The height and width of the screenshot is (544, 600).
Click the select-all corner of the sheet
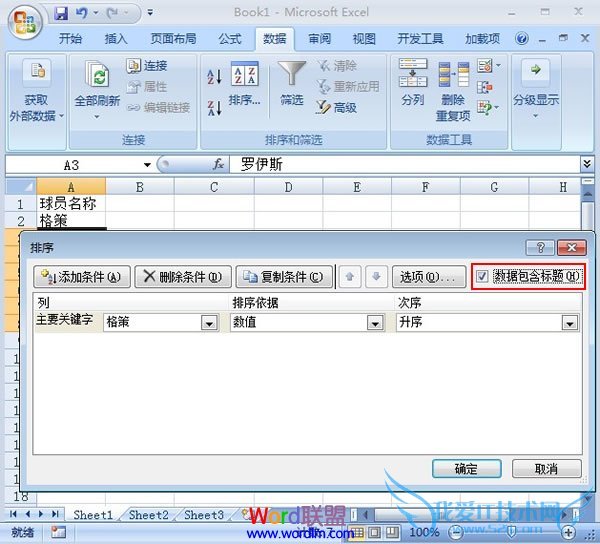21,187
